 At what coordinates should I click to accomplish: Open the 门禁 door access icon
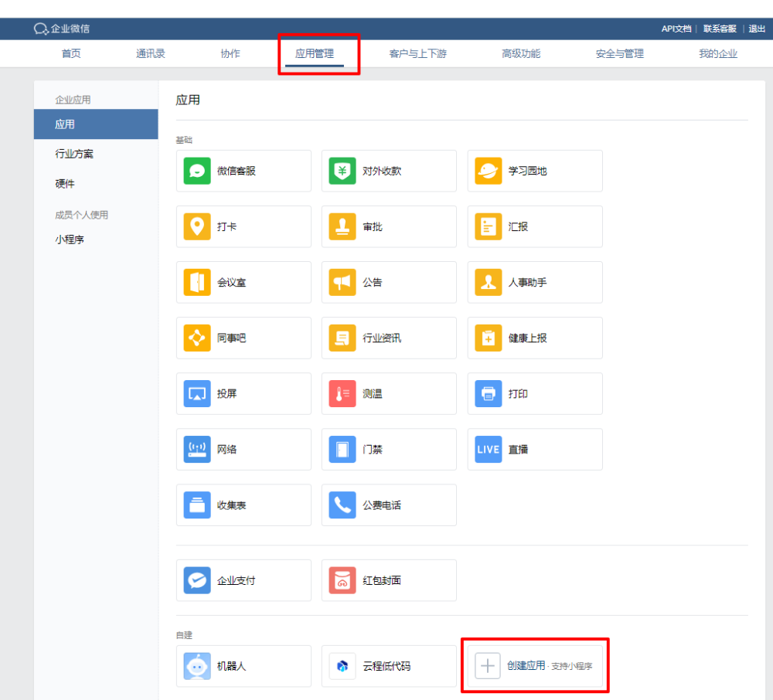click(342, 449)
